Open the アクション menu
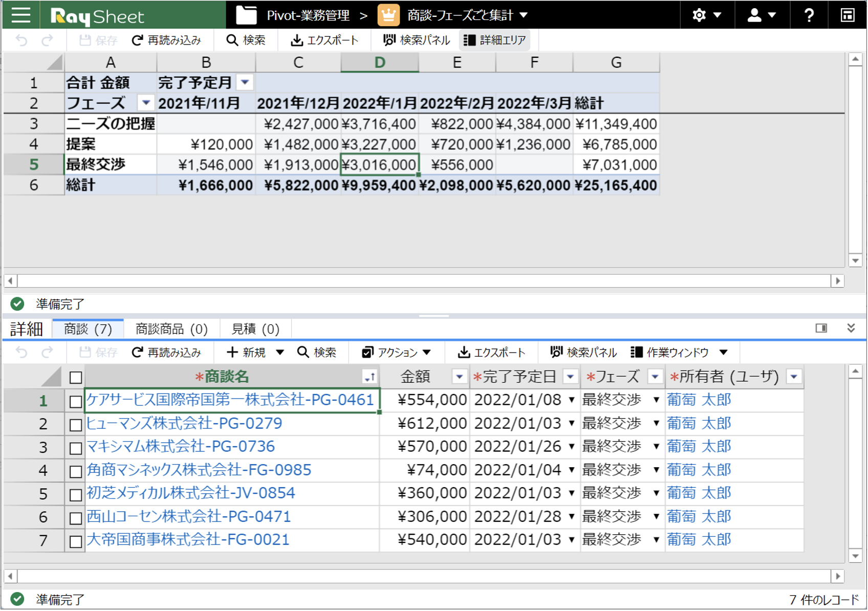The width and height of the screenshot is (868, 611). (396, 353)
